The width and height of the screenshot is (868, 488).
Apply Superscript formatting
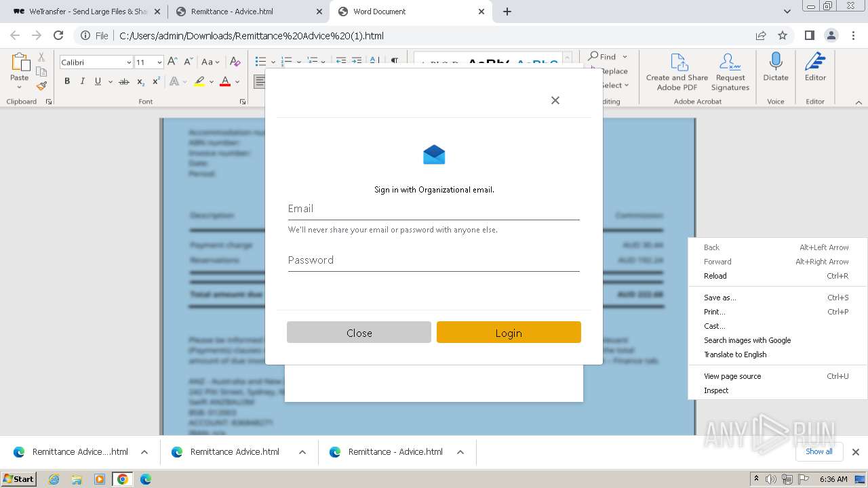point(156,81)
